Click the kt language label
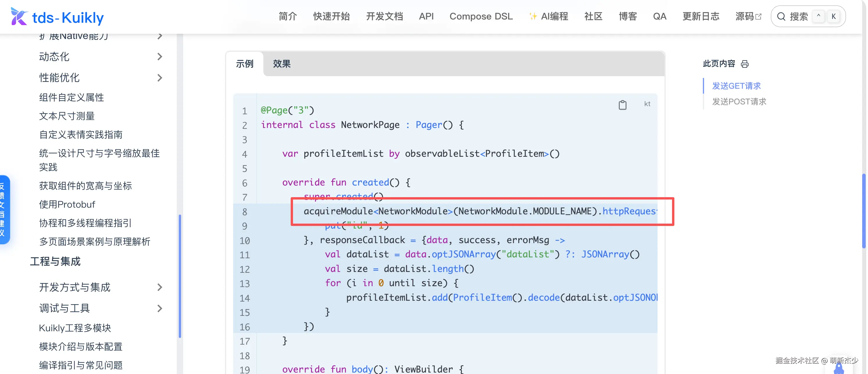 647,104
